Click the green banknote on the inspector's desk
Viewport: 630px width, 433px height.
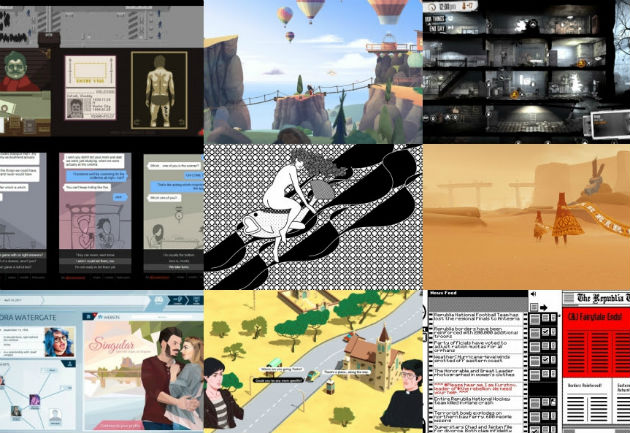(x=6, y=108)
